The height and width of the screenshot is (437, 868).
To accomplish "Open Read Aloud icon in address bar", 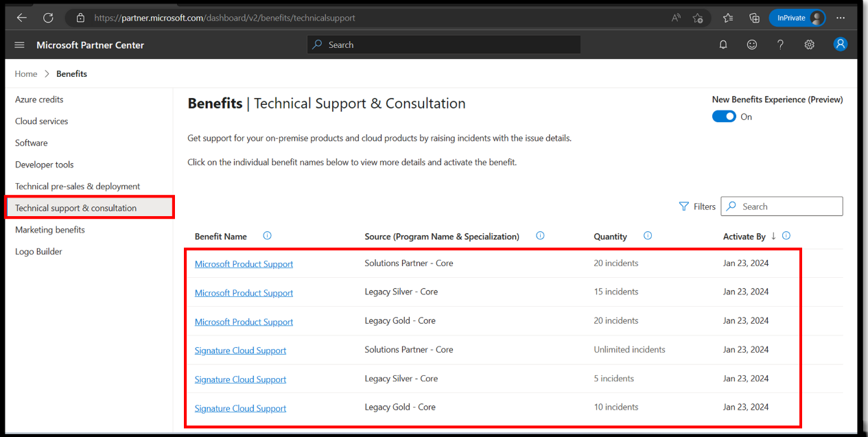I will (676, 18).
